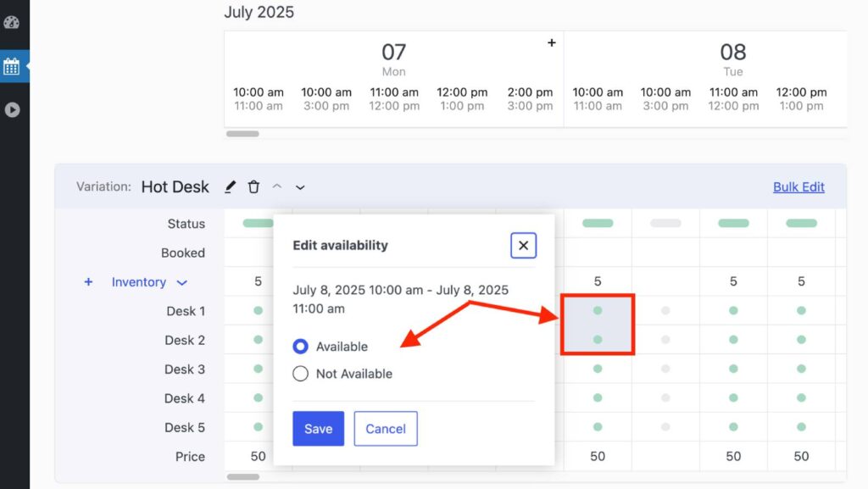Edit the Hot Desk variation name with pencil

(x=231, y=187)
